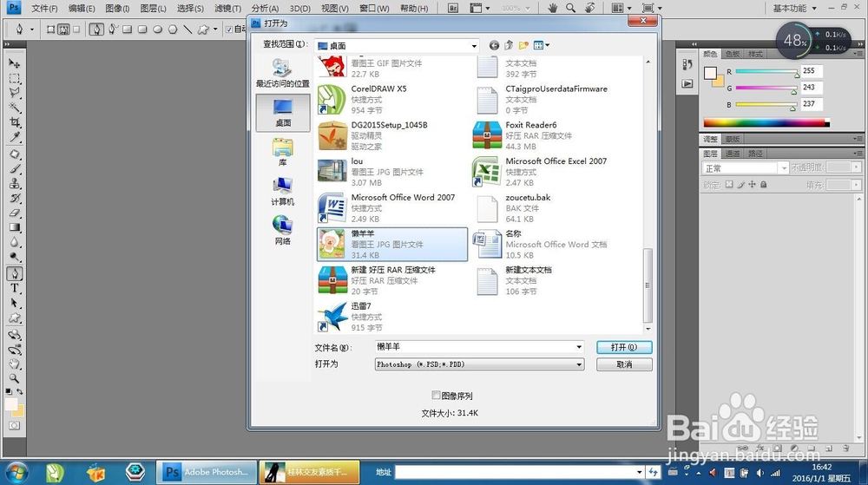Open the 基本功能 workspace switcher
The width and height of the screenshot is (868, 485).
click(x=794, y=9)
